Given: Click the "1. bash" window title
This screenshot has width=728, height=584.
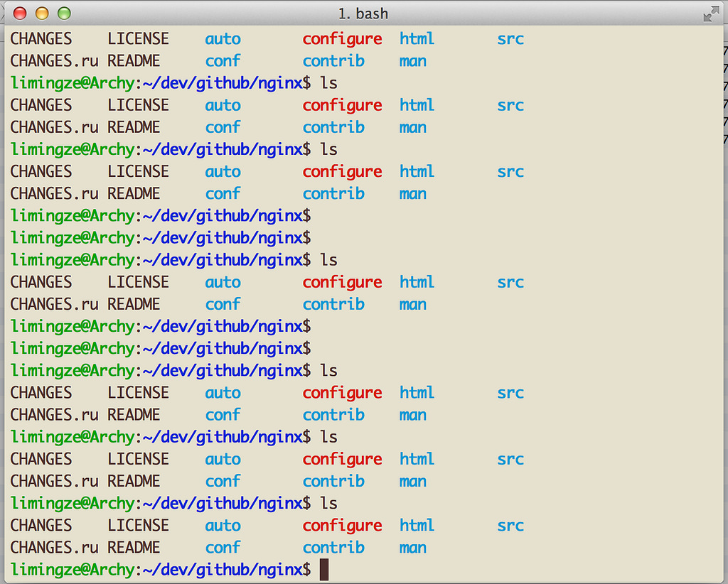Looking at the screenshot, I should [x=363, y=14].
